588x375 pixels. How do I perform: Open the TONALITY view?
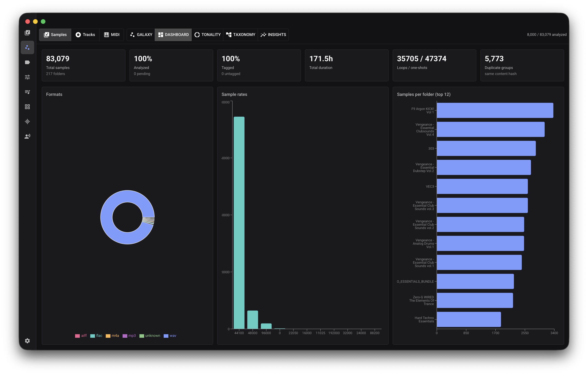tap(208, 35)
